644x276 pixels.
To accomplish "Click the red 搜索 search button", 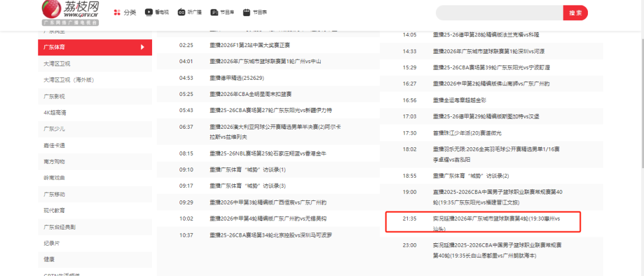I will point(575,13).
